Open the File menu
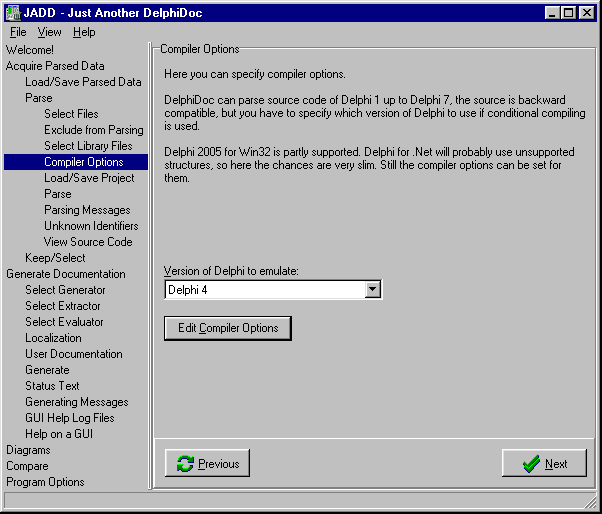The height and width of the screenshot is (514, 602). point(18,32)
